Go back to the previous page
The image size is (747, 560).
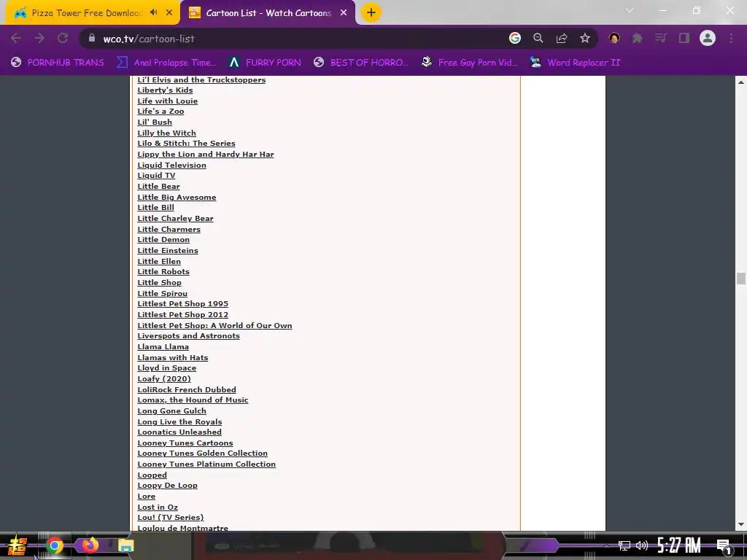[x=16, y=38]
